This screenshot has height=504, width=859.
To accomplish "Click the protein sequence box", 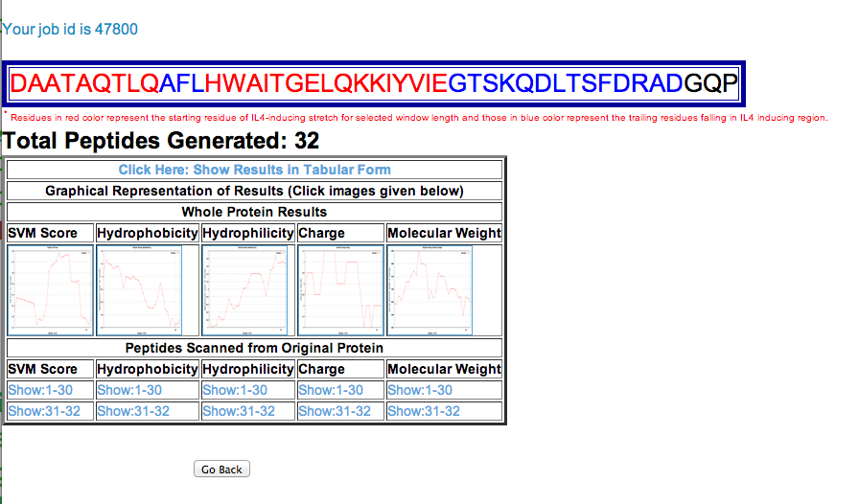I will 373,83.
